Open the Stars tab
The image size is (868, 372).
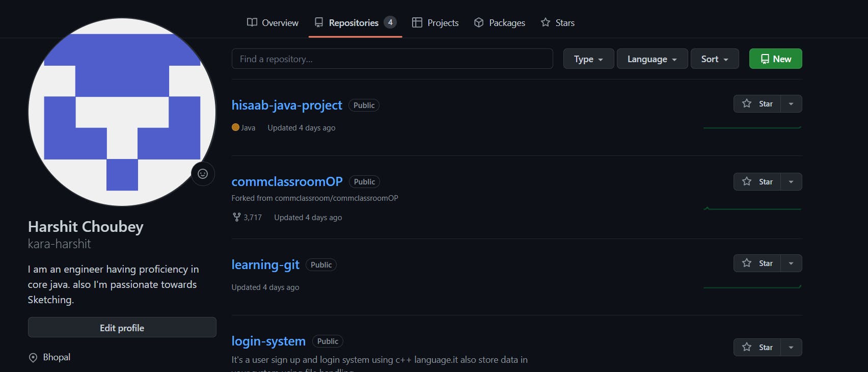click(557, 22)
